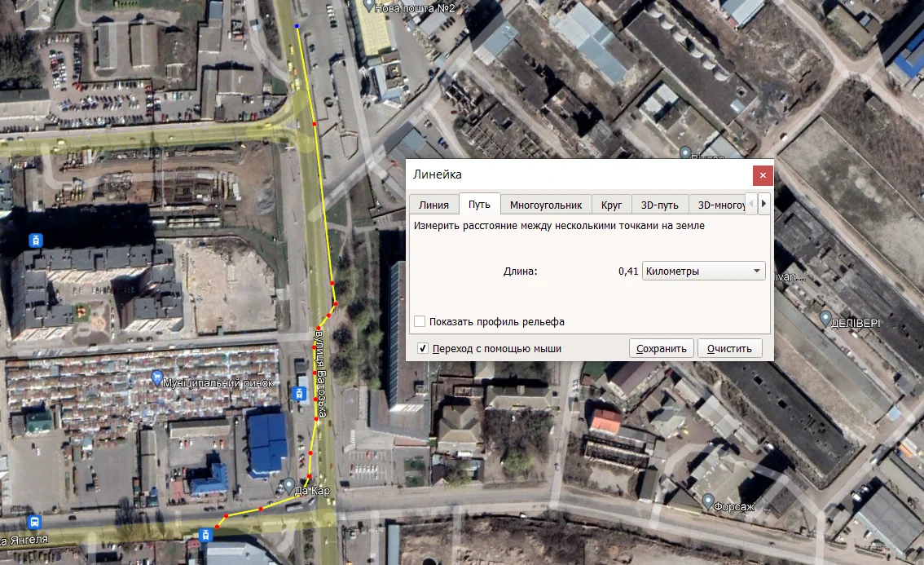Click the blue starting point of measured path
Viewport: 924px width, 565px height.
click(297, 27)
